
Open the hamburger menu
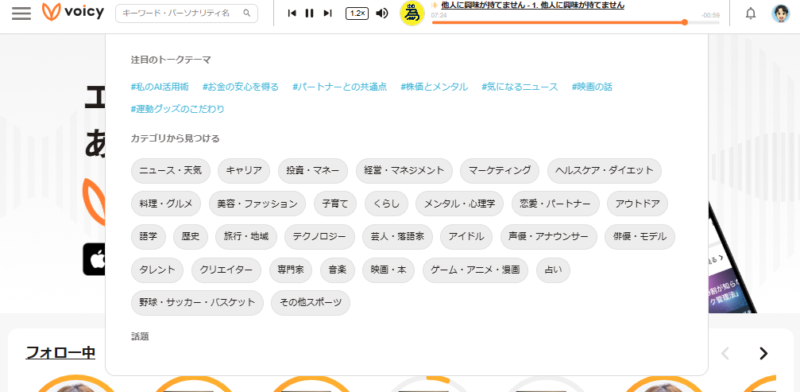pos(21,13)
